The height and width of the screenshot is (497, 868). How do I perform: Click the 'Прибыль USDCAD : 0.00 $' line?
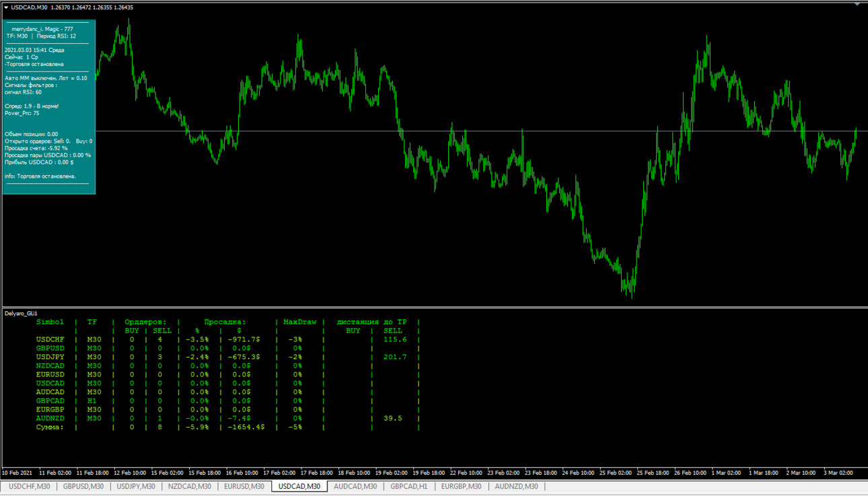pyautogui.click(x=39, y=162)
